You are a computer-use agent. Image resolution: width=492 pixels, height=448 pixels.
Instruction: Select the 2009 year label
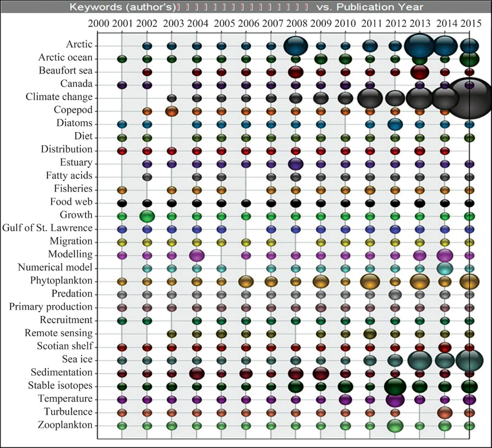coord(321,23)
